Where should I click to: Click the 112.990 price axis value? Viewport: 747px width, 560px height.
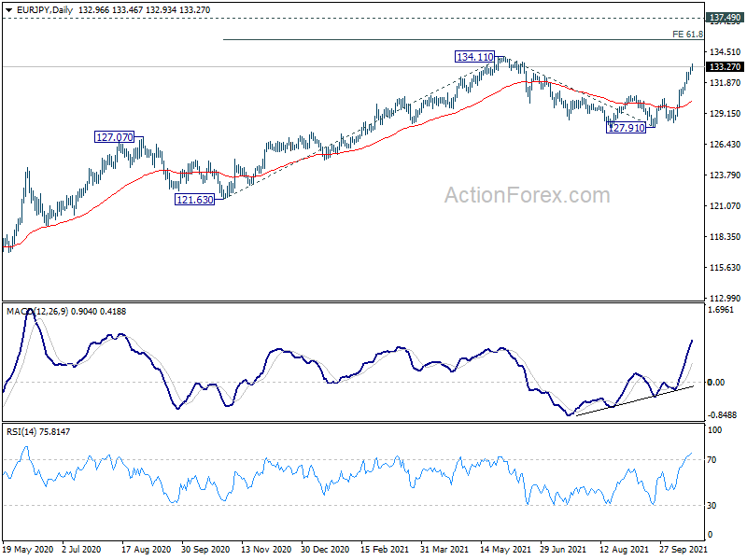tap(726, 298)
